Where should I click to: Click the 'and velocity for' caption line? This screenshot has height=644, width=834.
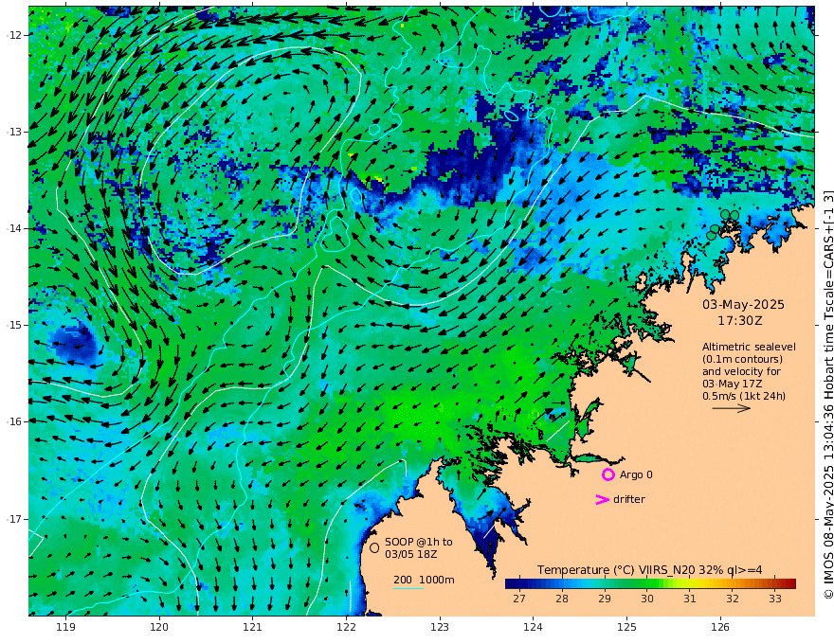pyautogui.click(x=741, y=371)
